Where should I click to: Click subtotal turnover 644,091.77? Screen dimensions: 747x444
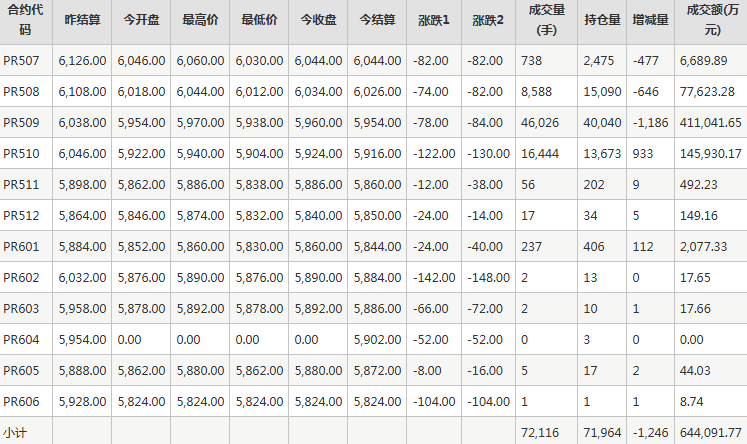coord(711,433)
